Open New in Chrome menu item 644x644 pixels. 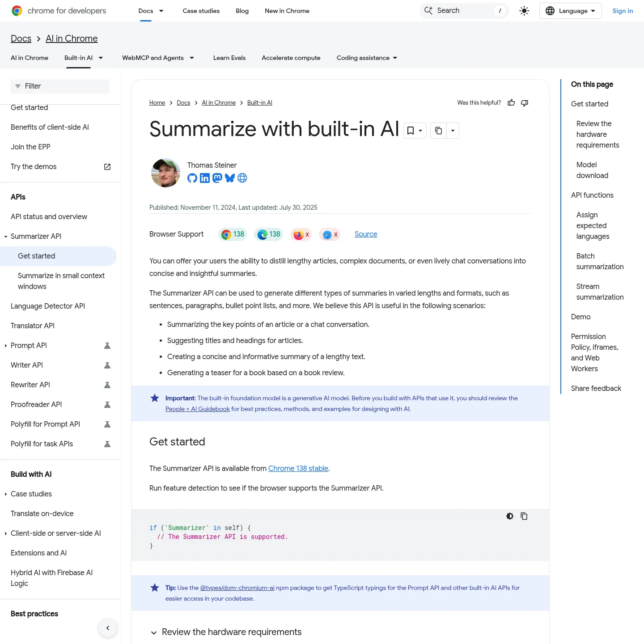tap(287, 11)
